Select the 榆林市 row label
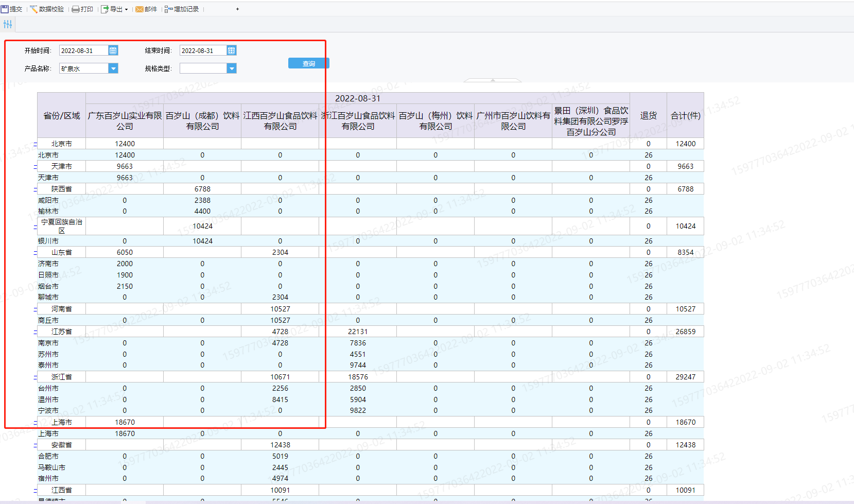Viewport: 854px width, 504px height. (48, 211)
